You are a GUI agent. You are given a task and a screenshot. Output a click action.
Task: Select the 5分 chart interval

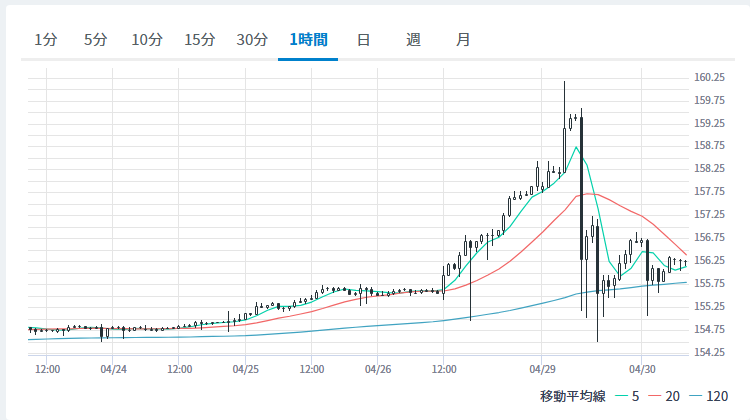coord(96,40)
